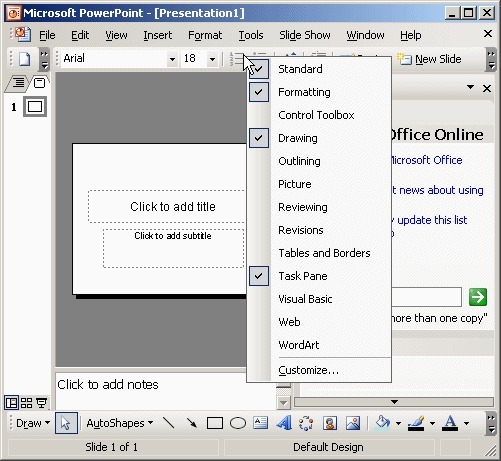Click green Start Searching arrow button

point(478,297)
